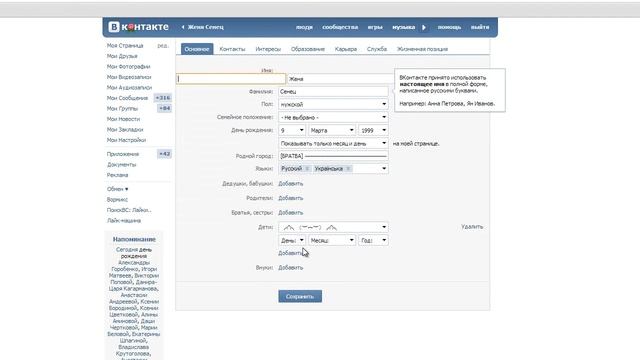Expand the Языки languages dropdown arrow

[384, 169]
